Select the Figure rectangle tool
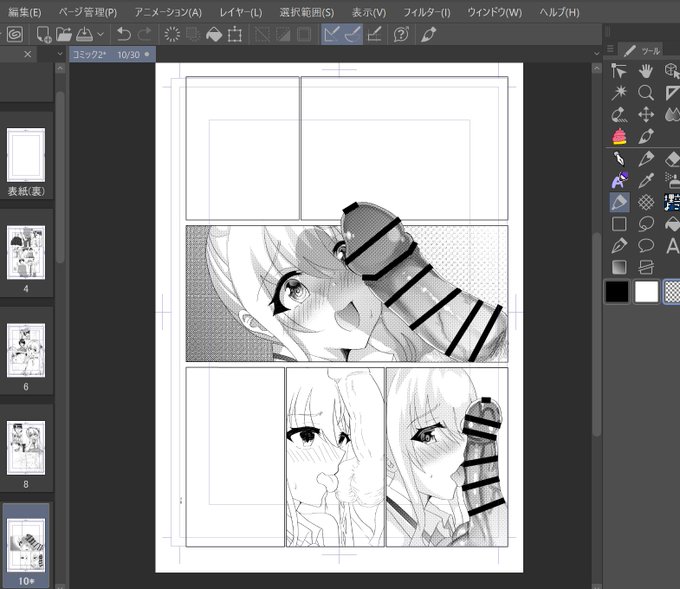680x589 pixels. click(x=619, y=224)
